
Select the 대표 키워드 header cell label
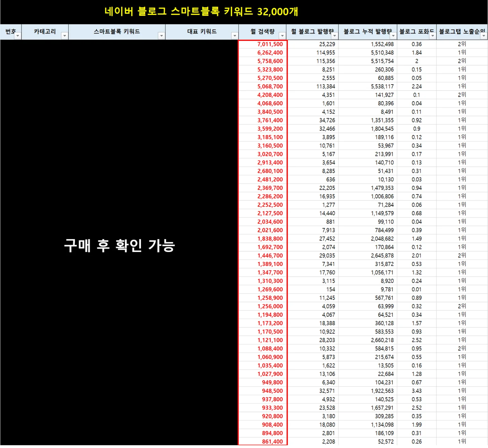click(202, 31)
